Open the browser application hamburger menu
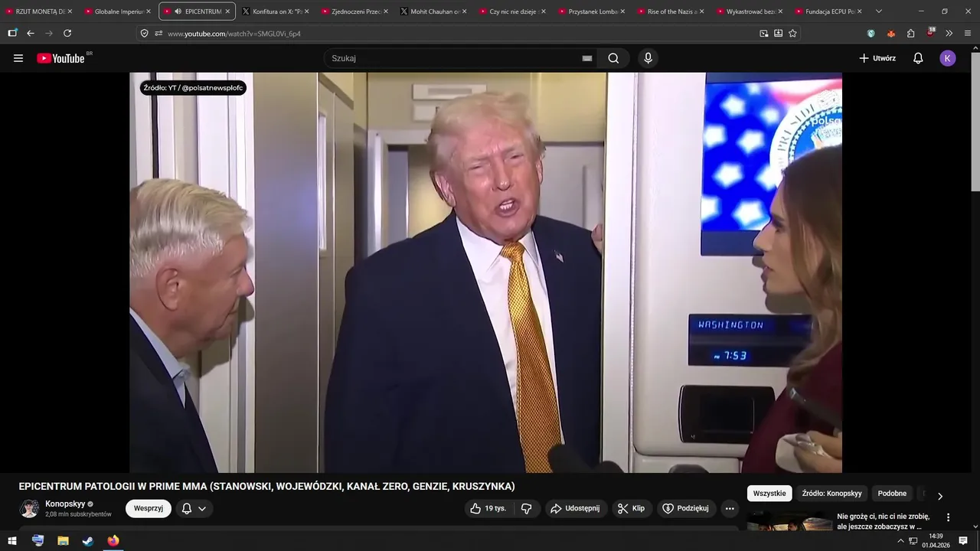The image size is (980, 551). click(x=969, y=33)
